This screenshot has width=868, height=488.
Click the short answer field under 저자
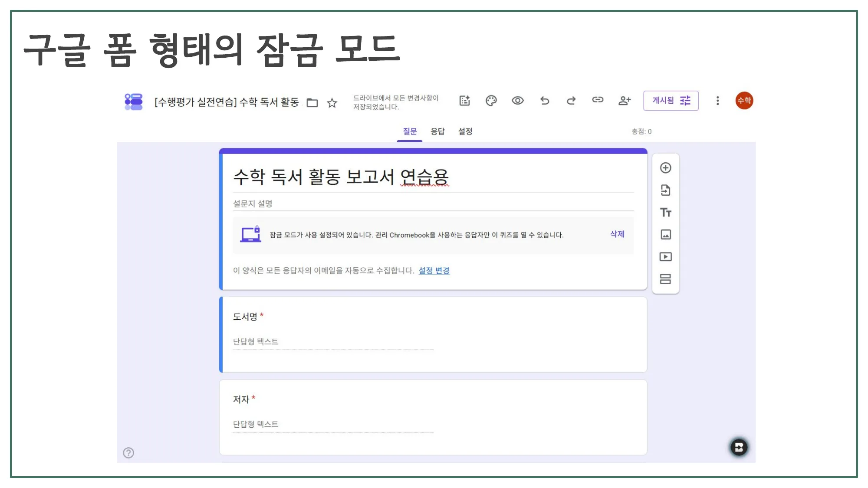(x=333, y=424)
